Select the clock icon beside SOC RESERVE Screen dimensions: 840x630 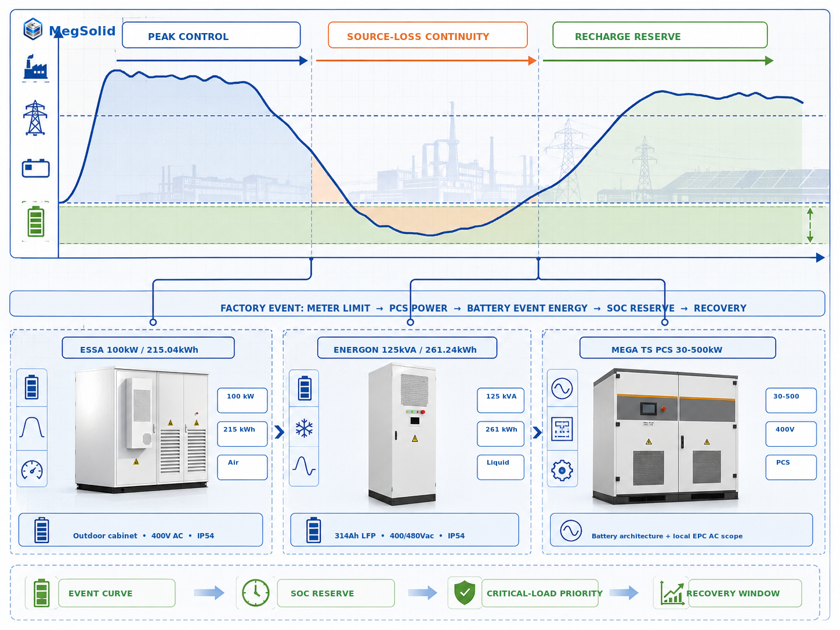(255, 593)
